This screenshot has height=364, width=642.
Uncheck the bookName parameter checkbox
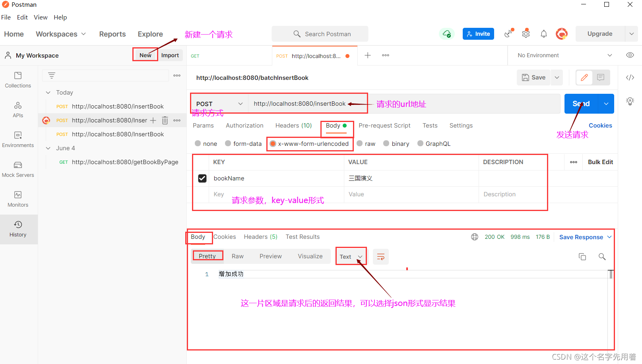pyautogui.click(x=202, y=178)
